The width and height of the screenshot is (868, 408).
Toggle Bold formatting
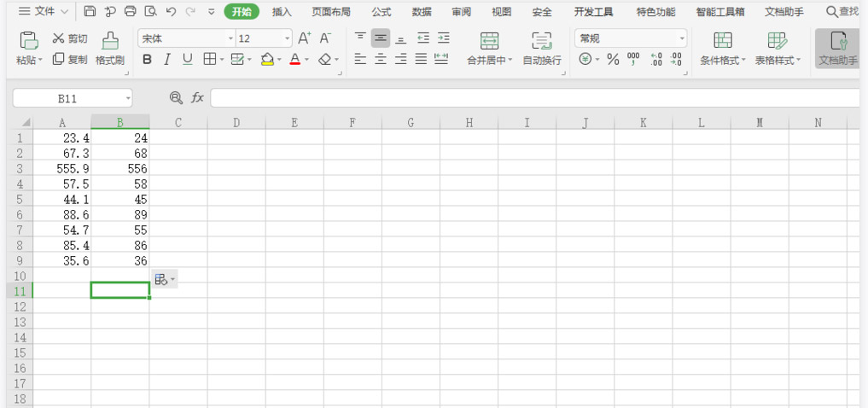(x=147, y=59)
